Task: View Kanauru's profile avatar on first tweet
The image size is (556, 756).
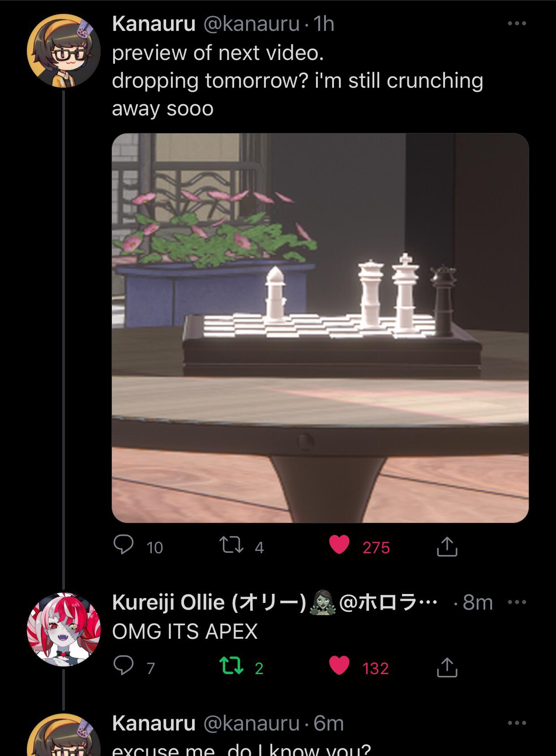Action: 64,51
